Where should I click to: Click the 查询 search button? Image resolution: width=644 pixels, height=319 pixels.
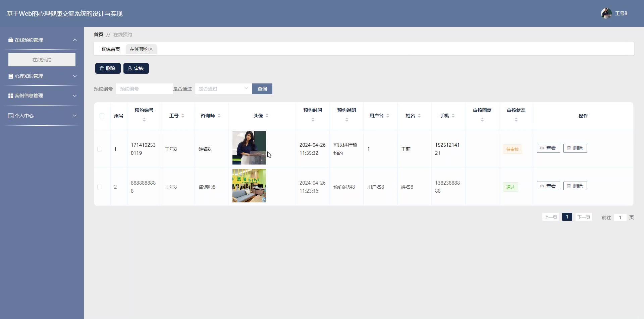262,89
